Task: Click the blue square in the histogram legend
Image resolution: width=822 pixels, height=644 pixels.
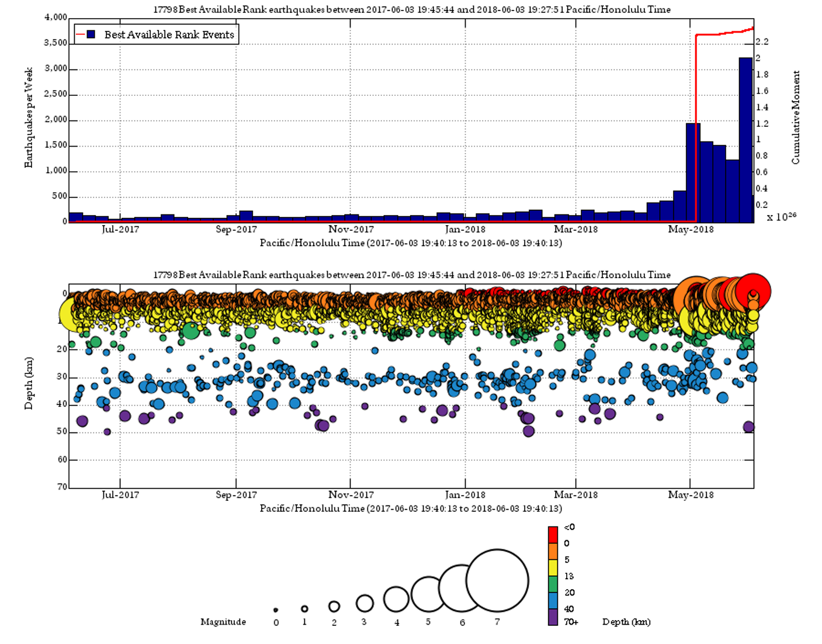Action: (91, 34)
